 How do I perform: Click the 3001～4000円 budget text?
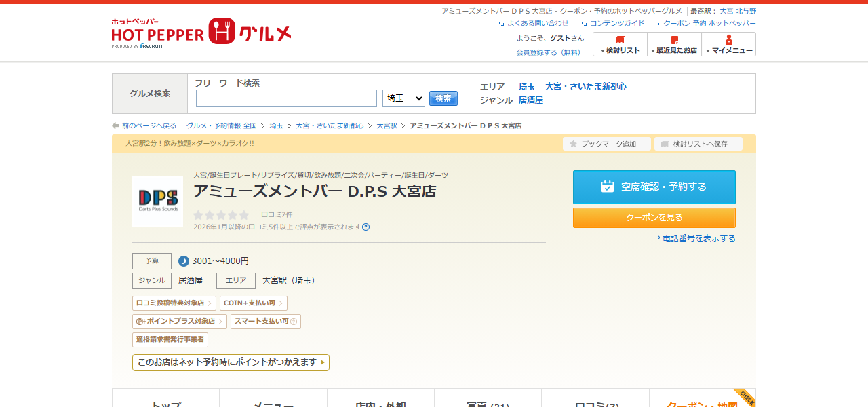tap(220, 261)
